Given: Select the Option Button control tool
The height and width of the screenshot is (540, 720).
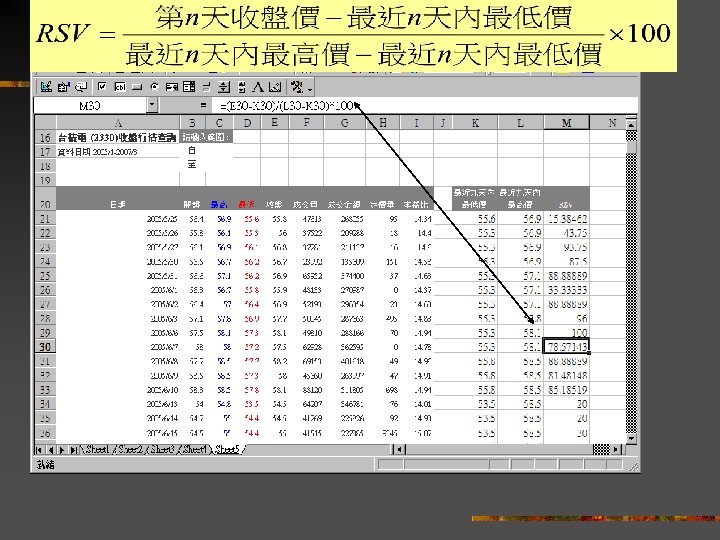Looking at the screenshot, I should 154,87.
